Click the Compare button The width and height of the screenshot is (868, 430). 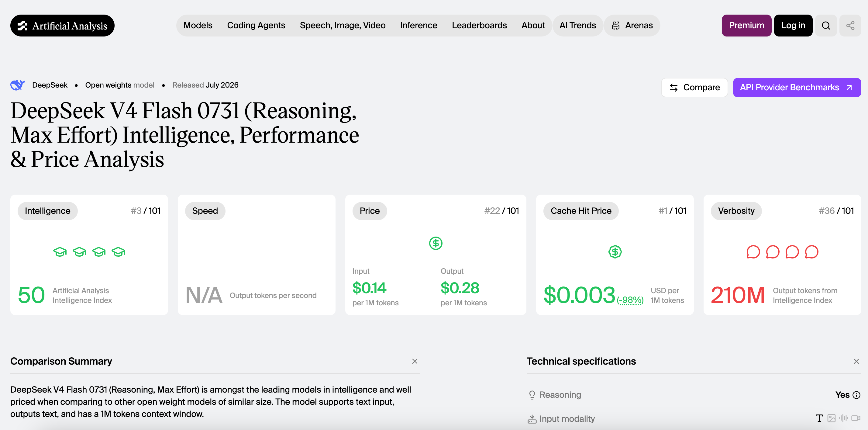point(694,88)
